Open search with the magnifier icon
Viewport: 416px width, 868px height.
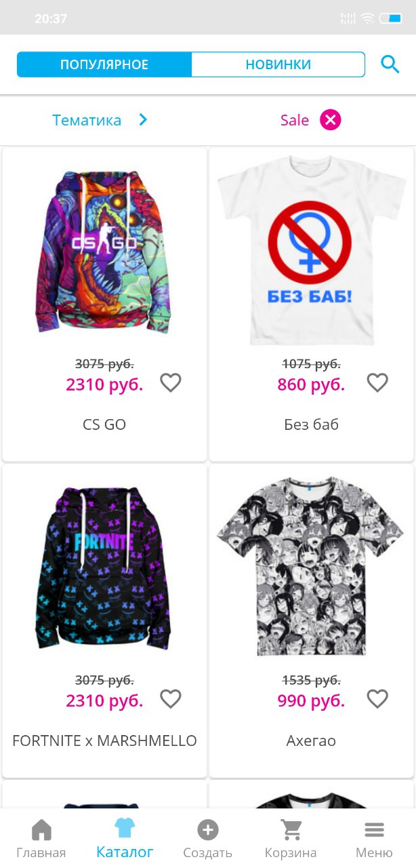click(390, 64)
